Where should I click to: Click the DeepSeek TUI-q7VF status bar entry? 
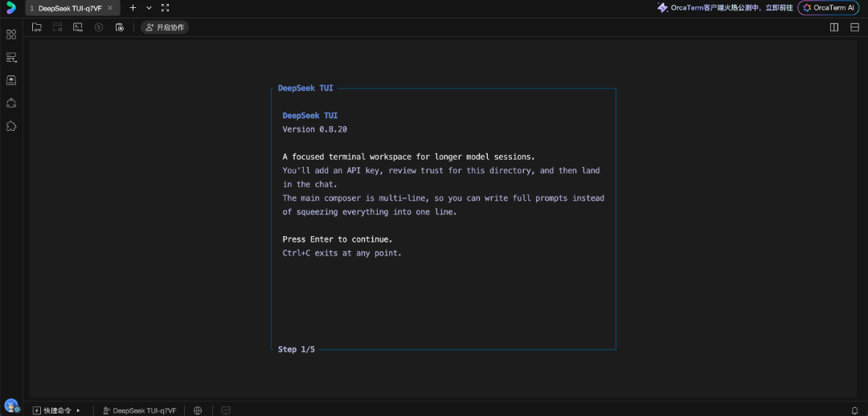[140, 410]
